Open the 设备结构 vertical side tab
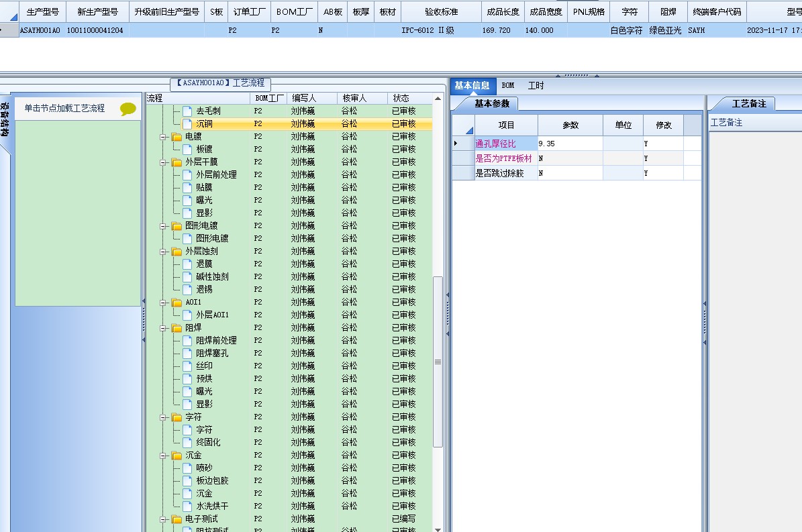This screenshot has height=532, width=802. coord(5,119)
